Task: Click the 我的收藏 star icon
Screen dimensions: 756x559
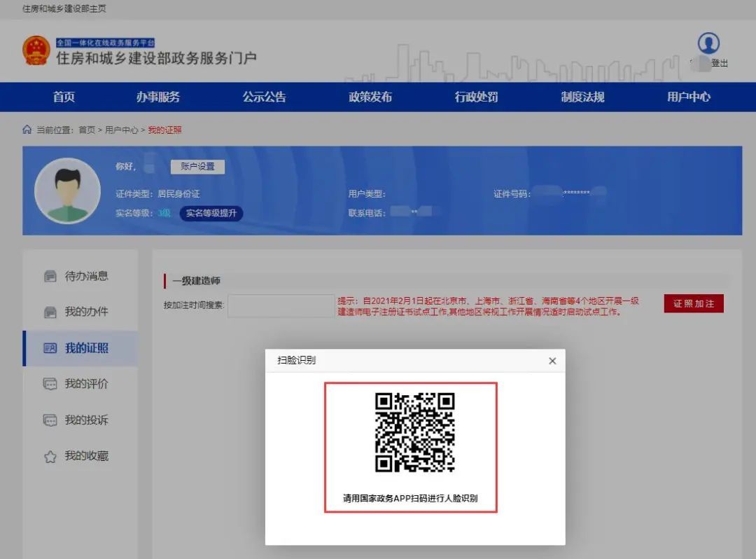Action: click(50, 457)
